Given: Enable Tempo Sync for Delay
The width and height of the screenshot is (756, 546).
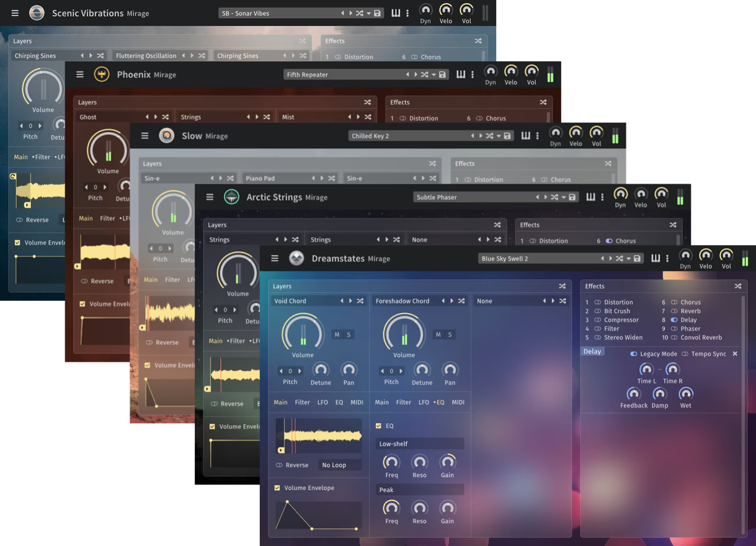Looking at the screenshot, I should click(x=685, y=354).
